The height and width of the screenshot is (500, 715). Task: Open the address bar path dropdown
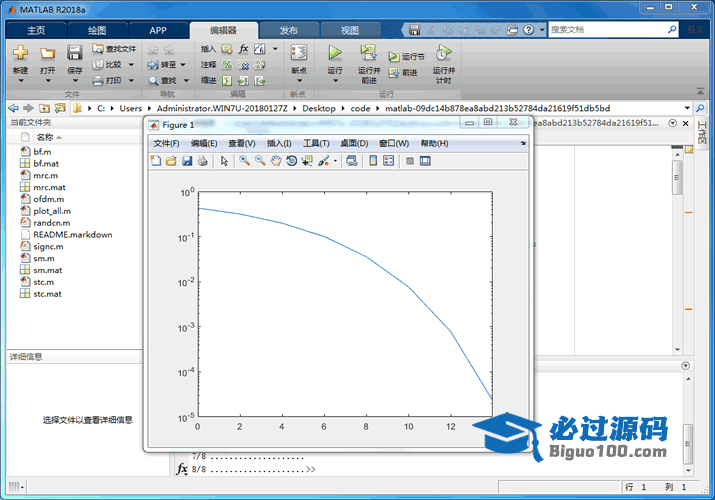click(687, 108)
